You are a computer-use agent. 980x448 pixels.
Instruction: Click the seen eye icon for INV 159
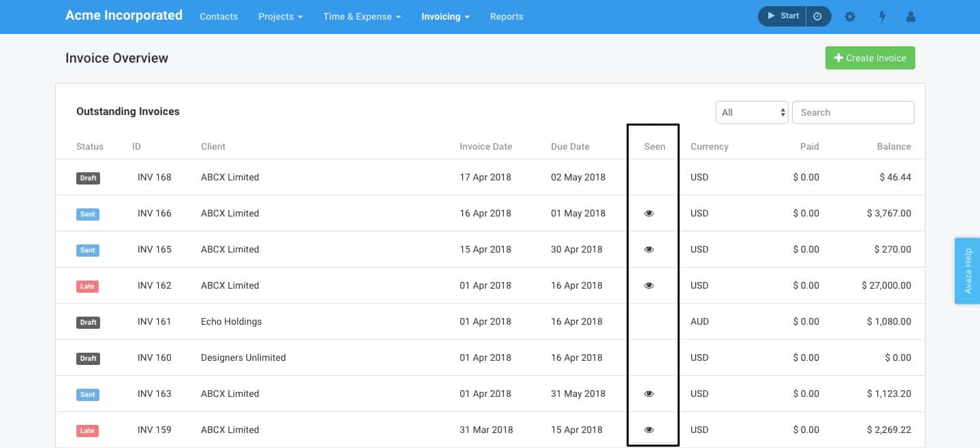point(649,430)
